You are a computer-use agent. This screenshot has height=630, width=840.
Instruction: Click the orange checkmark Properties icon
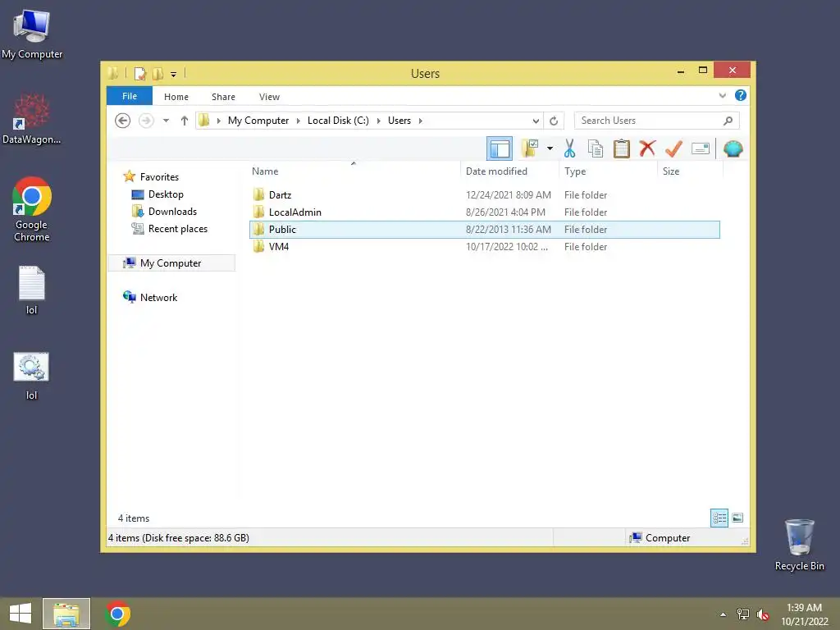click(673, 148)
